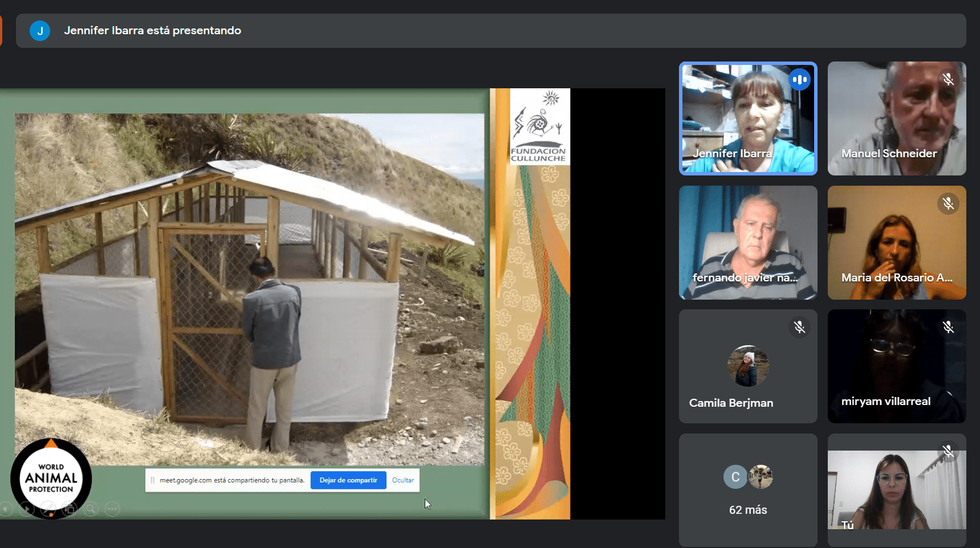This screenshot has width=980, height=548.
Task: Open see-all-slides icon in slideshow controls
Action: point(70,509)
